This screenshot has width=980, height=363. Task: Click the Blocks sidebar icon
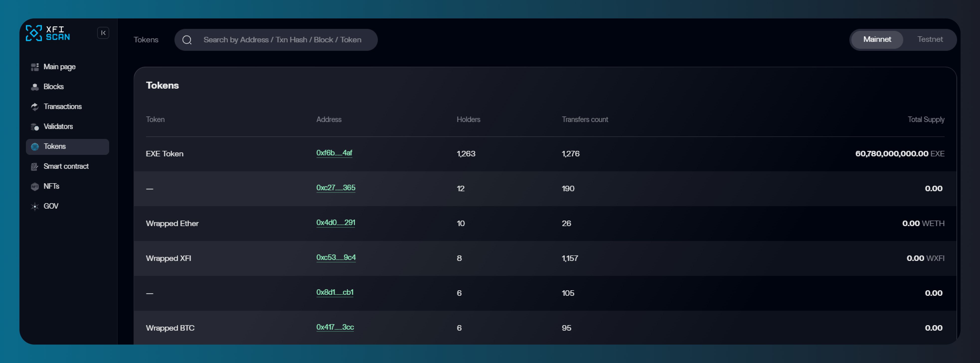pos(35,87)
